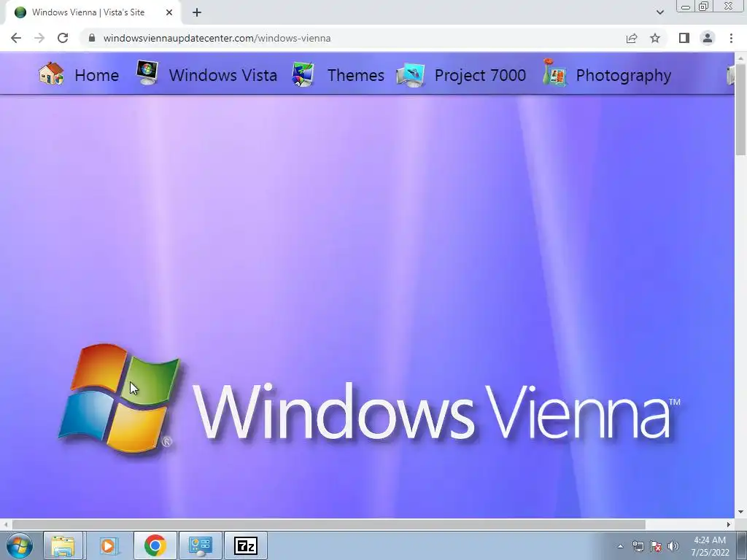Click the Windows Vienna logo text
747x560 pixels.
click(436, 412)
